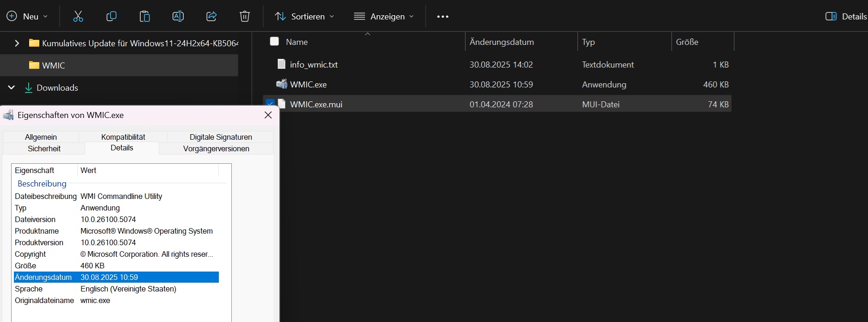This screenshot has height=322, width=868.
Task: Click the 01.04.2024 07:28 date cell
Action: pyautogui.click(x=501, y=104)
